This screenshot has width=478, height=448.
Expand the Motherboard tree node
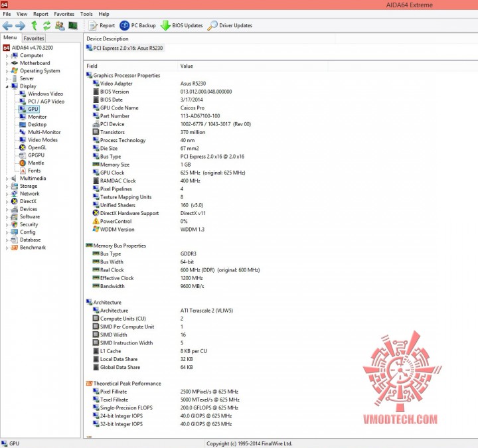[7, 64]
